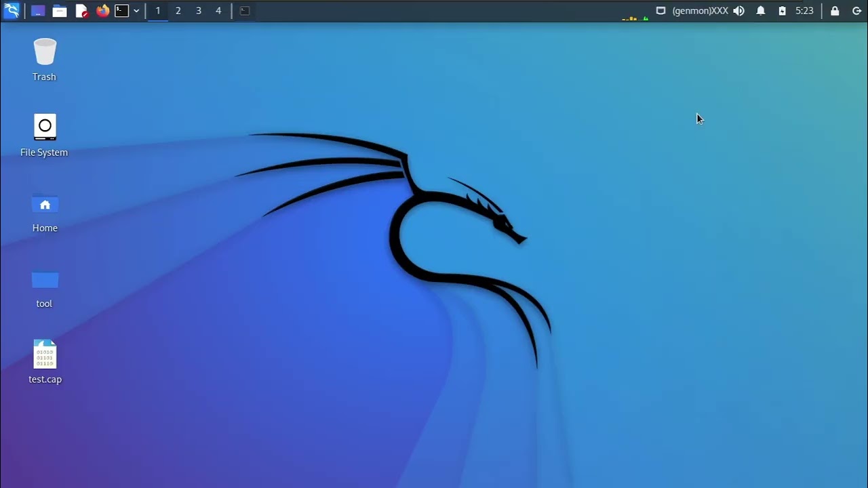The image size is (868, 488).
Task: Click the log out icon
Action: coord(856,11)
